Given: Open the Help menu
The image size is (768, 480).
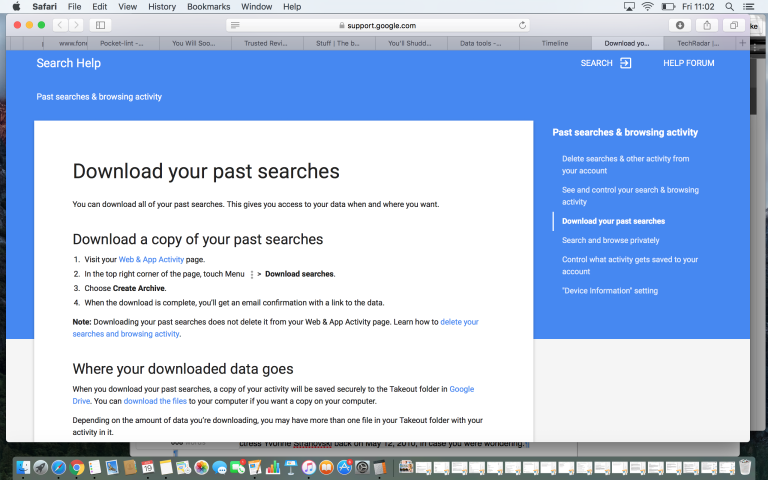Looking at the screenshot, I should 292,7.
